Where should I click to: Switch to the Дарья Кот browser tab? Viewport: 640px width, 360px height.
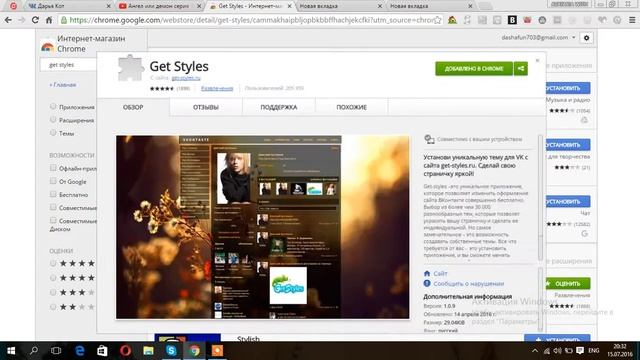68,6
